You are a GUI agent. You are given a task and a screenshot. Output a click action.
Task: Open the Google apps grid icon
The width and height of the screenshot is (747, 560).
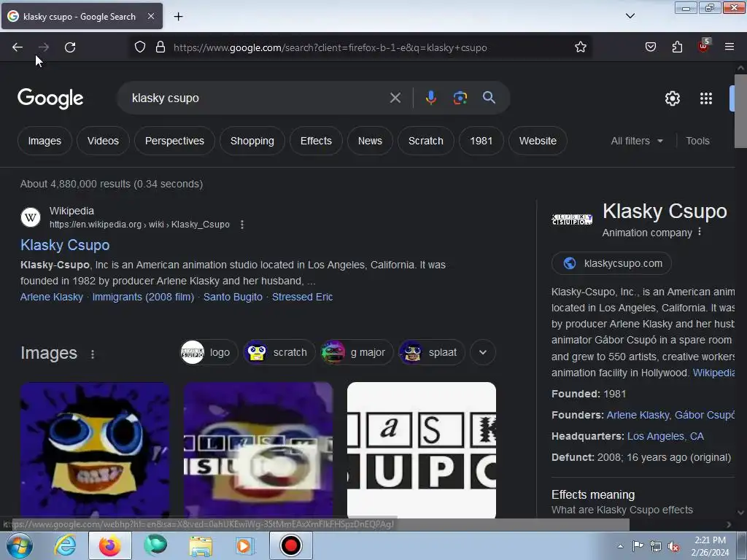(706, 98)
